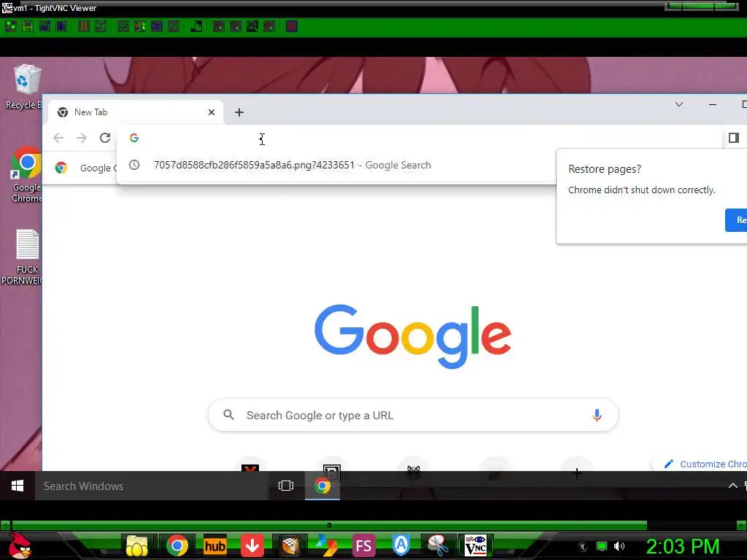Toggle Full Screen icon in TightVNC toolbar
747x560 pixels.
[292, 26]
